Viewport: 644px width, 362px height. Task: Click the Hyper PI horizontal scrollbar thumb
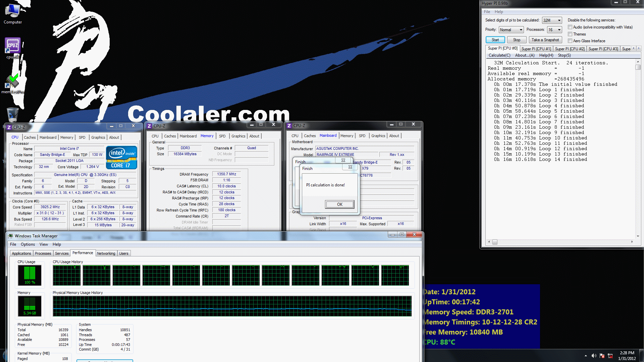point(495,242)
